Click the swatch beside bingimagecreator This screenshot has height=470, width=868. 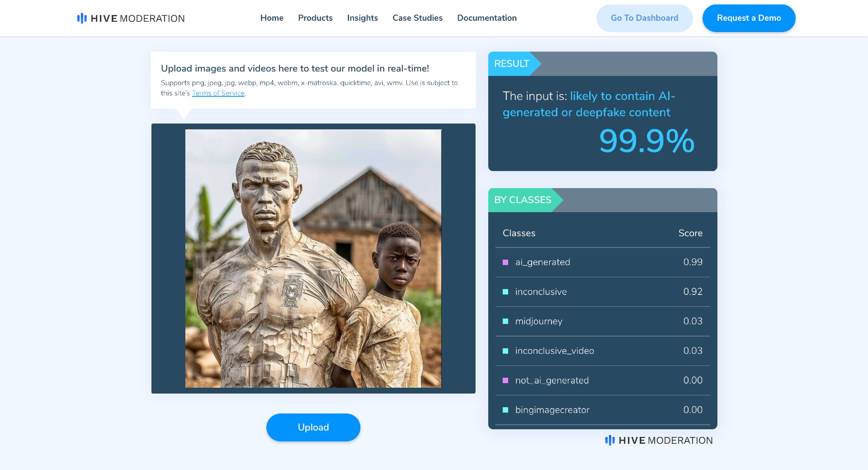505,410
